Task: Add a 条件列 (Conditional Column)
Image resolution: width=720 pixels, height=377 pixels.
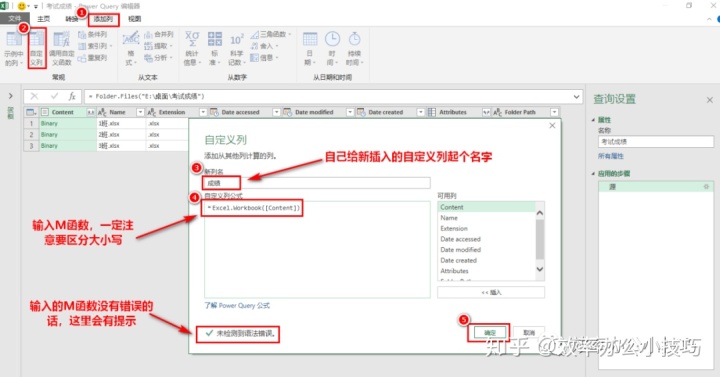Action: pyautogui.click(x=92, y=34)
